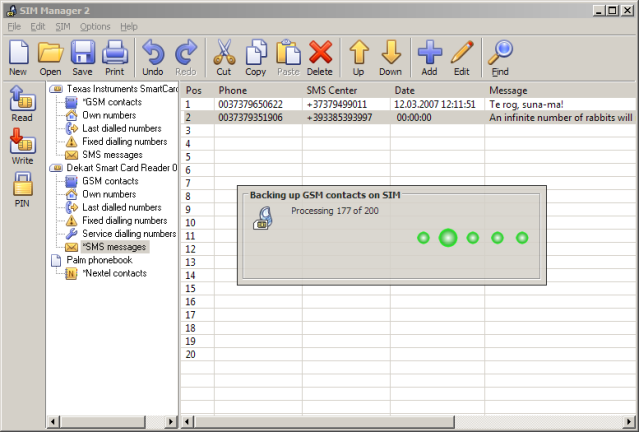Click phone number 0037379351906
Viewport: 639px width, 432px height.
(250, 118)
